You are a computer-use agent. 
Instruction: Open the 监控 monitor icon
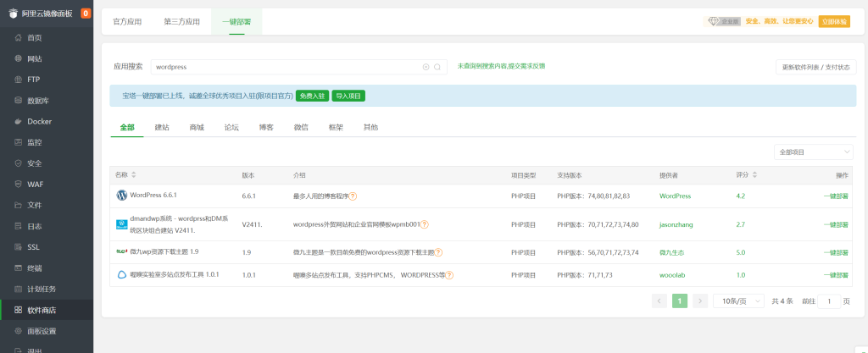pyautogui.click(x=19, y=142)
